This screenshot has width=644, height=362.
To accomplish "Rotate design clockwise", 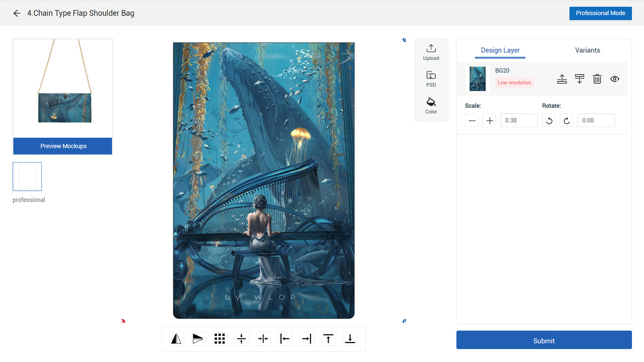I will tap(566, 120).
